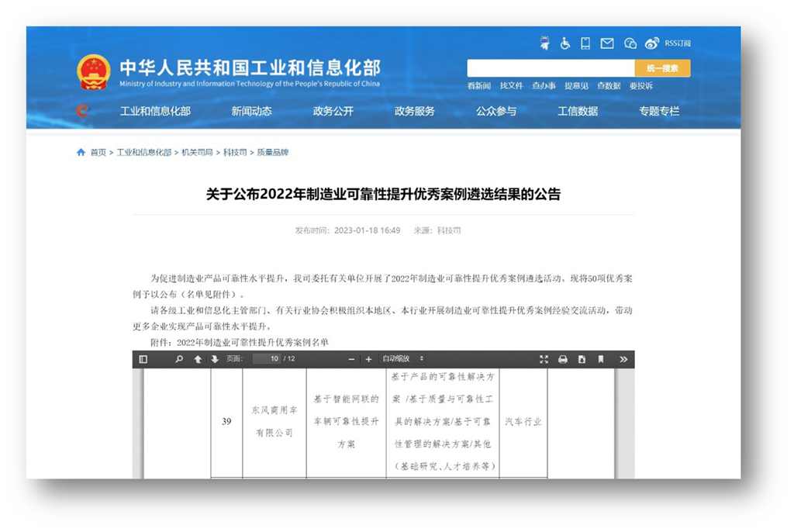Open the mobile version icon
The image size is (794, 532).
584,43
